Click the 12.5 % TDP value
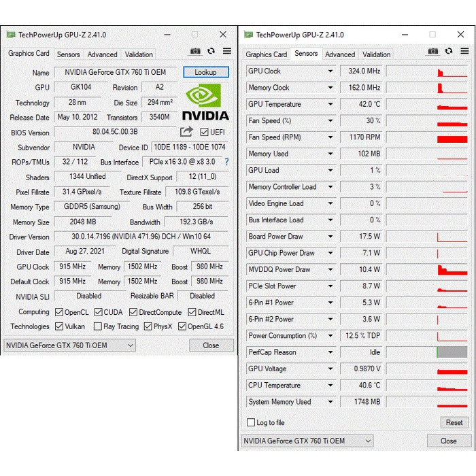The image size is (476, 476). click(361, 336)
